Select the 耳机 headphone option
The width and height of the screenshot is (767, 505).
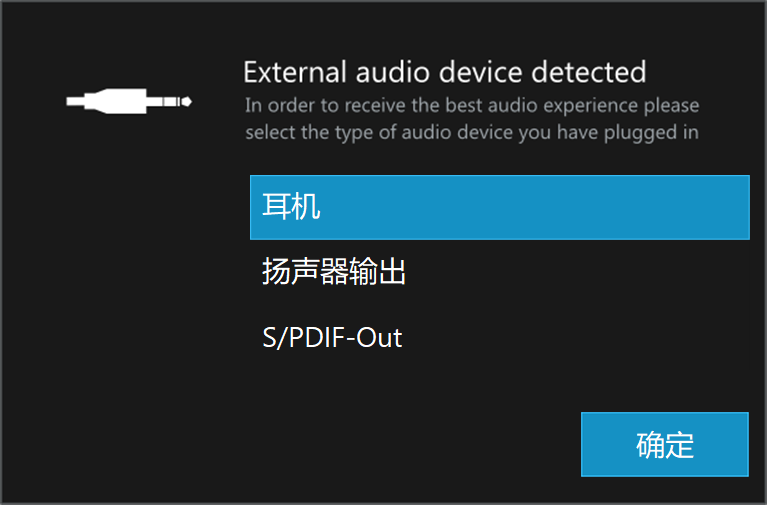(x=499, y=207)
